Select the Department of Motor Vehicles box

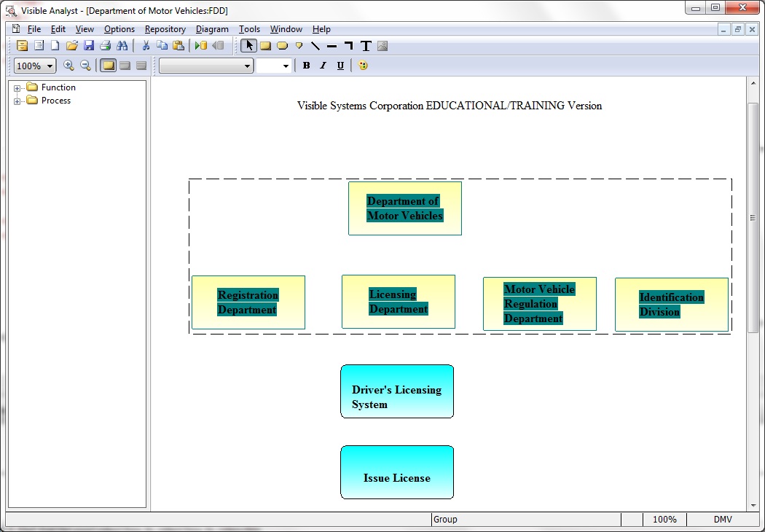pyautogui.click(x=405, y=208)
